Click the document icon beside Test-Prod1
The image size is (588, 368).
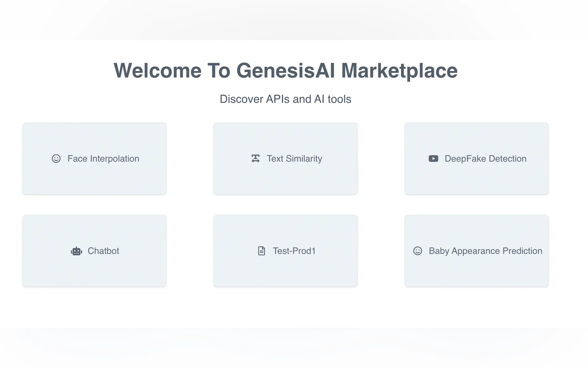[x=261, y=251]
